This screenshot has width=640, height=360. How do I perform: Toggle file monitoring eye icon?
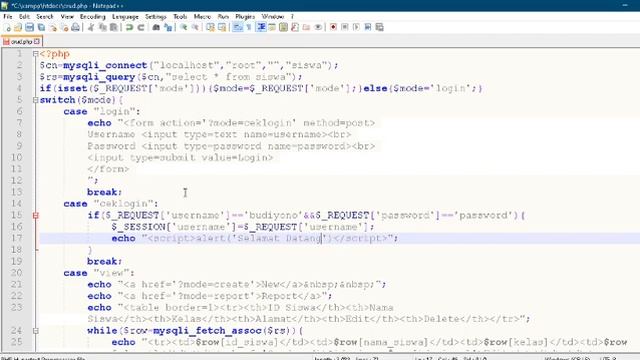318,27
